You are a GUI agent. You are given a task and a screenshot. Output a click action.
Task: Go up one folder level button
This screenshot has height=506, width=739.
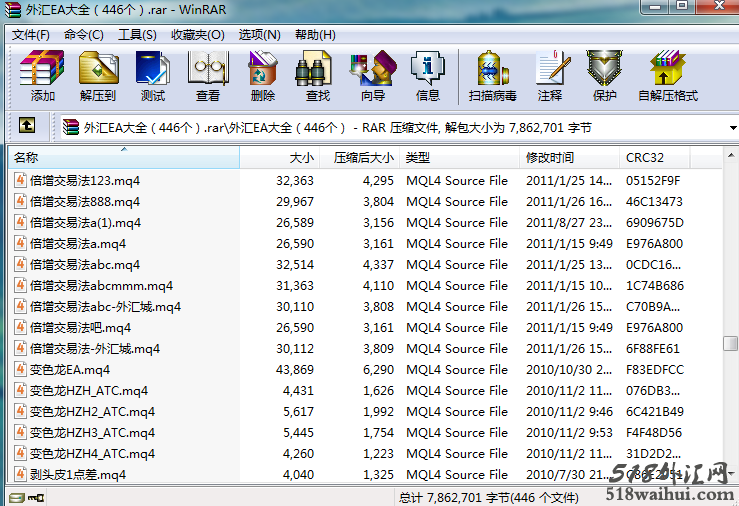coord(27,126)
